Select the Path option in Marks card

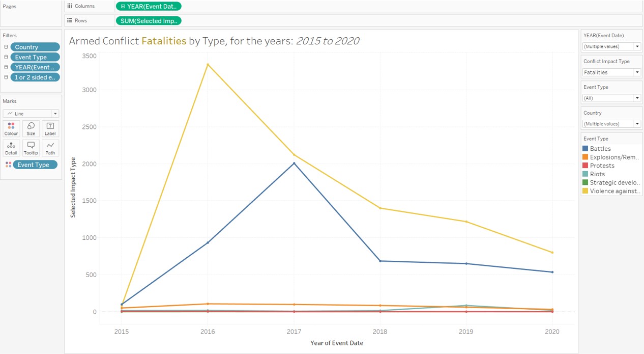(50, 148)
